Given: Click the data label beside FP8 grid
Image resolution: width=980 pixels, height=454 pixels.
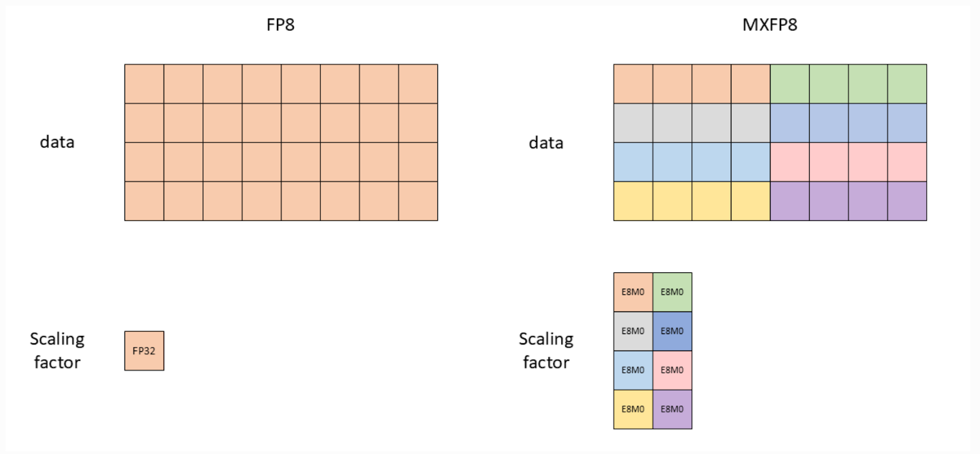Looking at the screenshot, I should tap(57, 142).
